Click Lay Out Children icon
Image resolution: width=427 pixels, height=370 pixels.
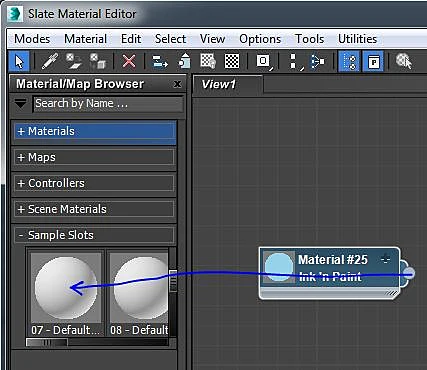click(318, 61)
